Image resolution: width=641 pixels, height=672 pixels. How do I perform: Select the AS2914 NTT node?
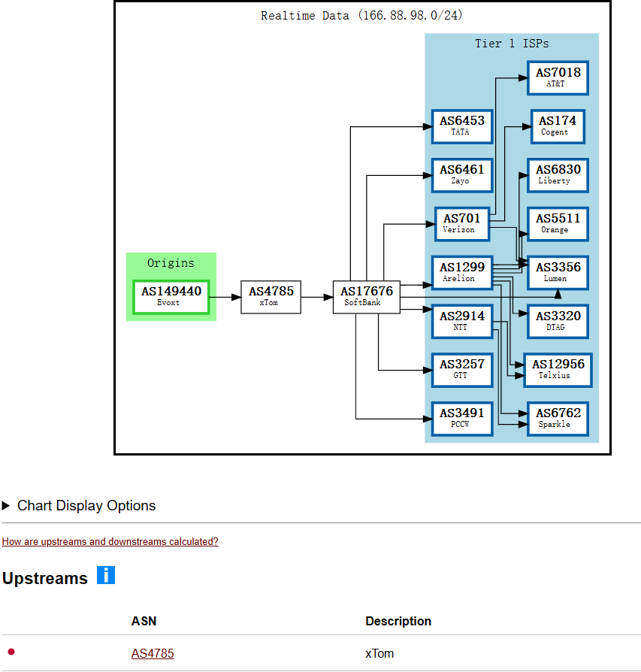(x=462, y=322)
